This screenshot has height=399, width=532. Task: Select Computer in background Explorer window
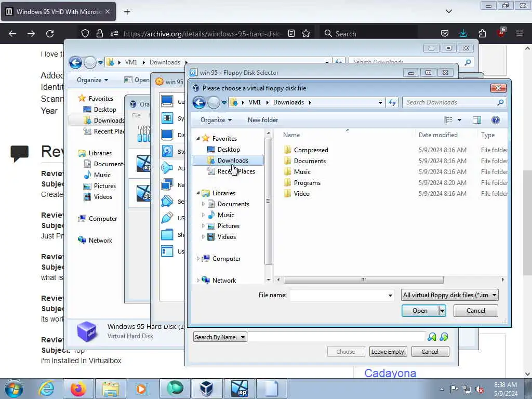tap(98, 219)
